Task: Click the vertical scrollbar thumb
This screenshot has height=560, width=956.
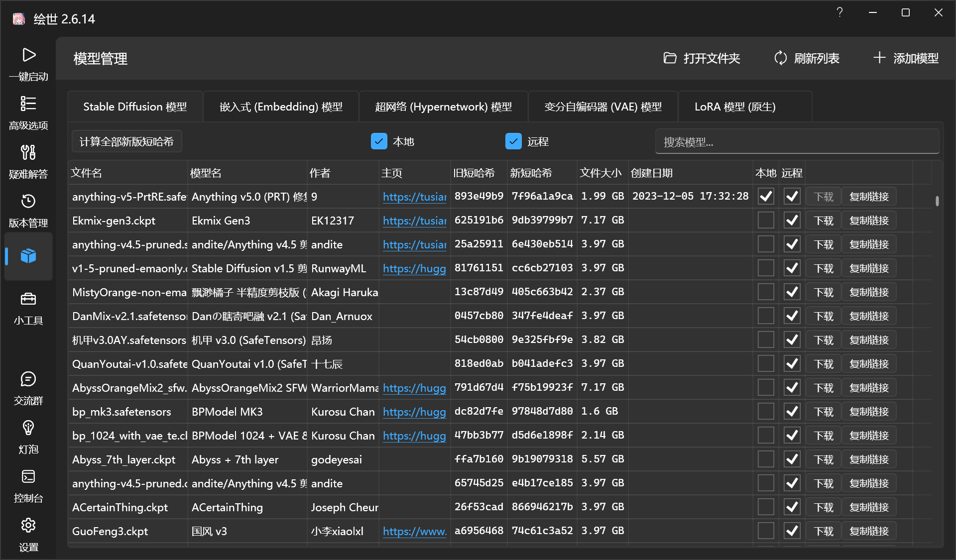Action: pyautogui.click(x=937, y=201)
